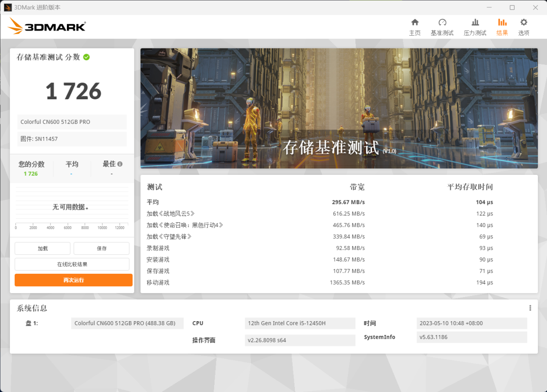547x392 pixels.
Task: Click the 3DMark title bar app icon
Action: pyautogui.click(x=8, y=7)
